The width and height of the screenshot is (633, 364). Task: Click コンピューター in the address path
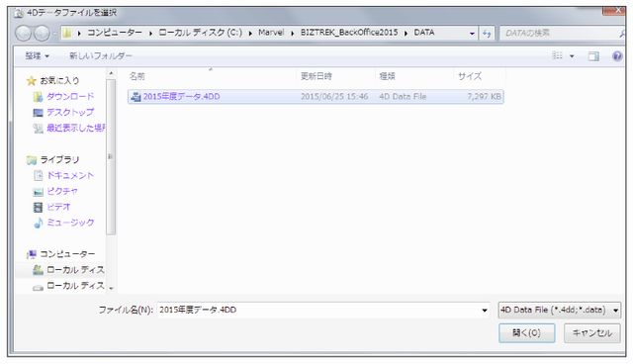pos(115,33)
